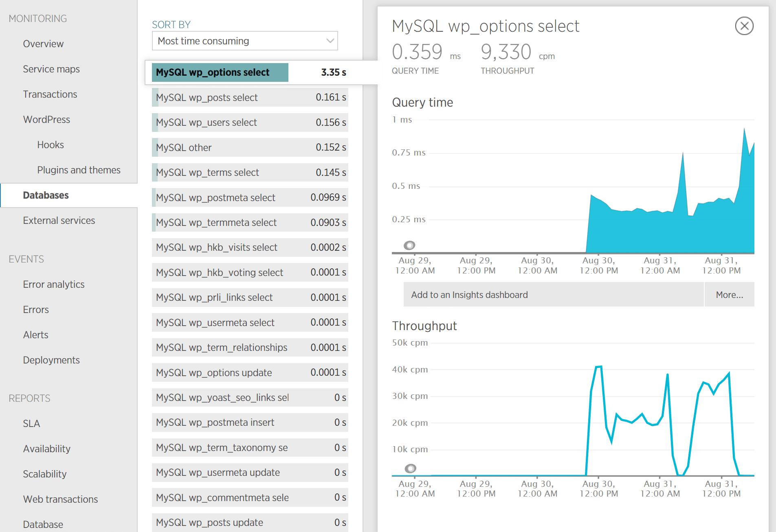Go to Plugins and themes
776x532 pixels.
[79, 170]
